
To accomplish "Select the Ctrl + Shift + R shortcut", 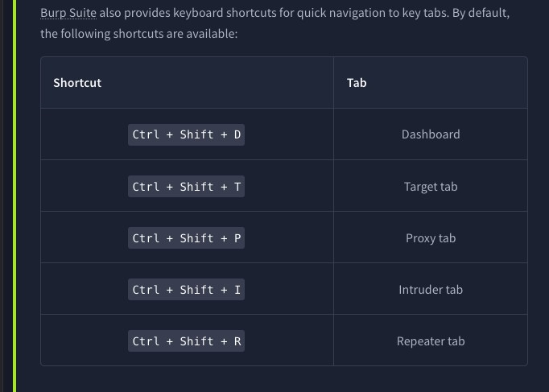I will (x=186, y=341).
